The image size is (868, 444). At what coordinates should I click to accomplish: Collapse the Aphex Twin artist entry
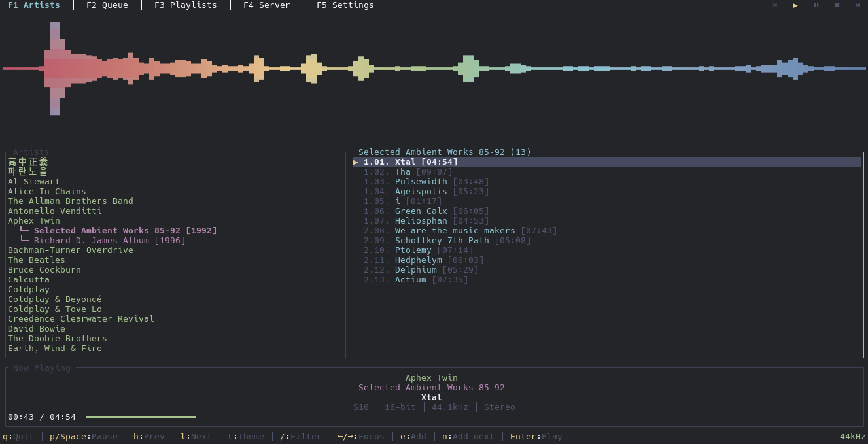point(34,221)
